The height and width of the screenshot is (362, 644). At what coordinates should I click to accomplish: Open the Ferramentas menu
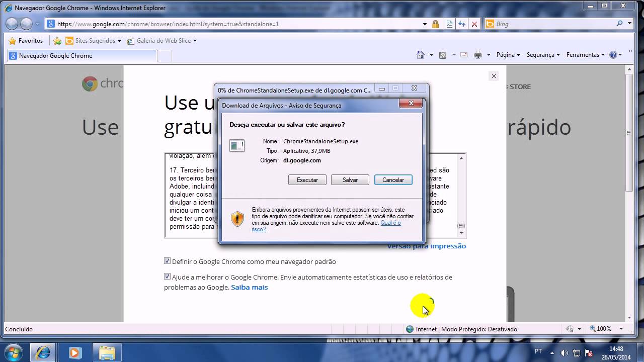(x=586, y=55)
